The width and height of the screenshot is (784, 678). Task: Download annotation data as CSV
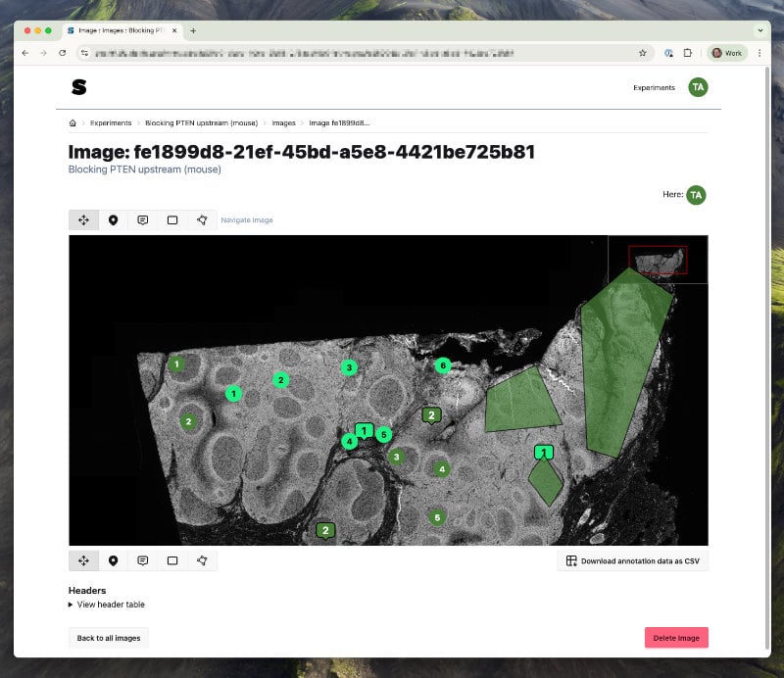click(632, 559)
